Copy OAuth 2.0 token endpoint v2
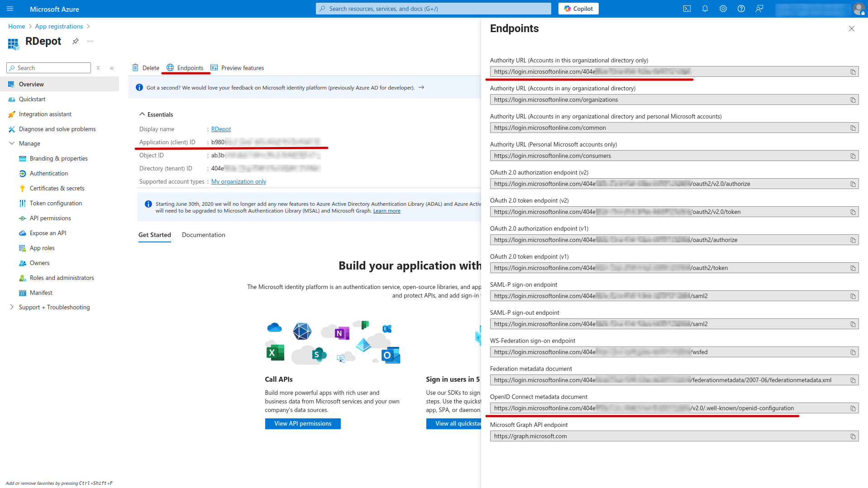Viewport: 868px width, 488px height. (853, 212)
